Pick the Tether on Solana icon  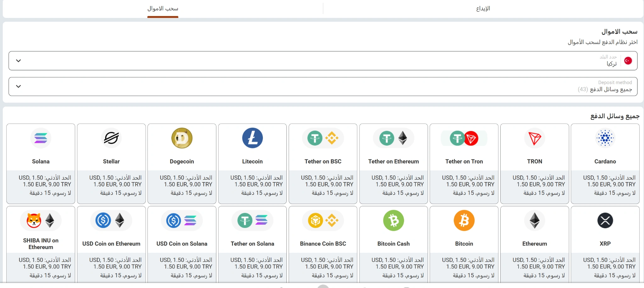coord(253,220)
